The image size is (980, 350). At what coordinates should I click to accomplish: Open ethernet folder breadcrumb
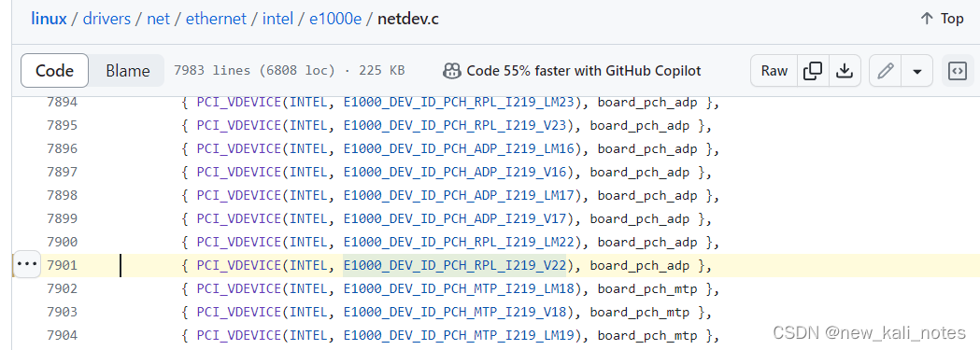(x=216, y=19)
